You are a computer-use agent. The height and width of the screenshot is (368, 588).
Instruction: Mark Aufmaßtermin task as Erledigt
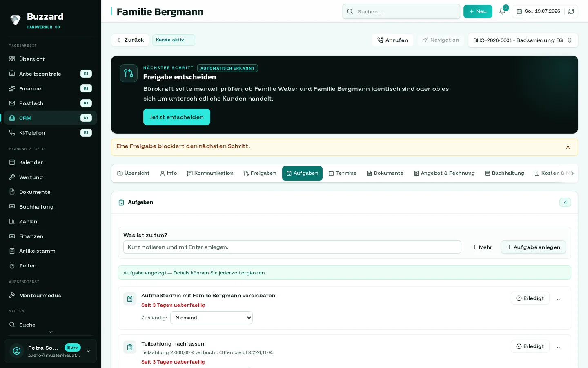[x=530, y=298]
